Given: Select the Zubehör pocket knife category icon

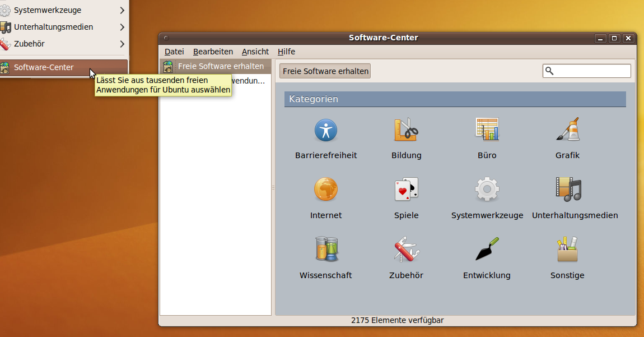Looking at the screenshot, I should (406, 250).
